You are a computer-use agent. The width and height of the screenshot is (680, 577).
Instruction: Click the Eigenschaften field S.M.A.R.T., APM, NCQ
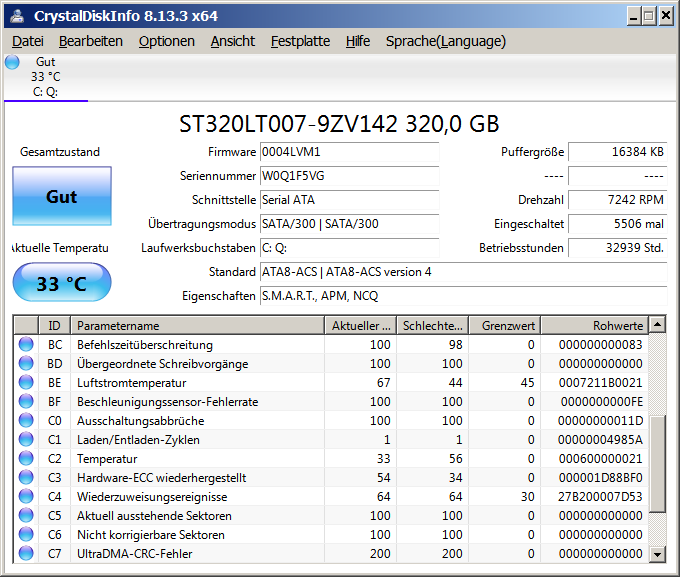(x=464, y=296)
